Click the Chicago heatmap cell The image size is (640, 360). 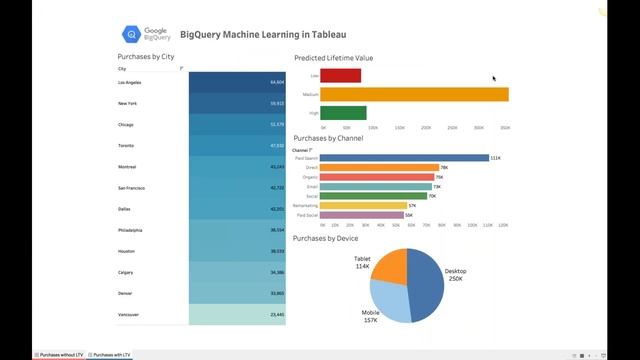[237, 124]
